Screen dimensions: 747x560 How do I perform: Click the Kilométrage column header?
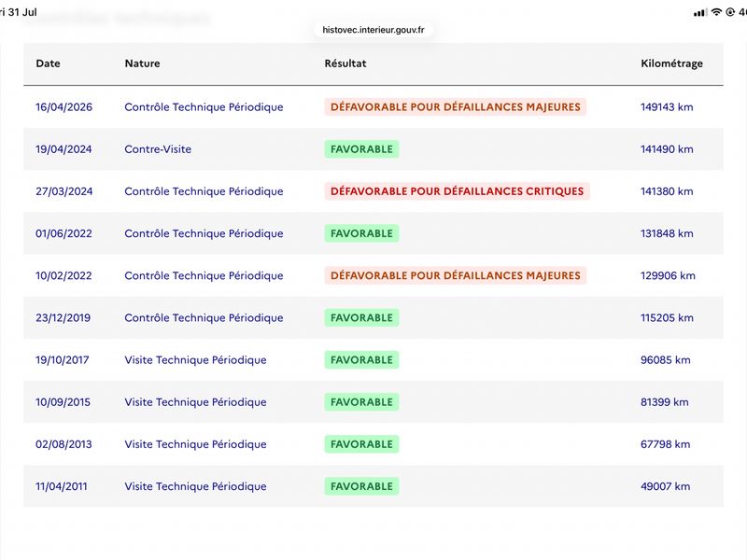tap(671, 63)
